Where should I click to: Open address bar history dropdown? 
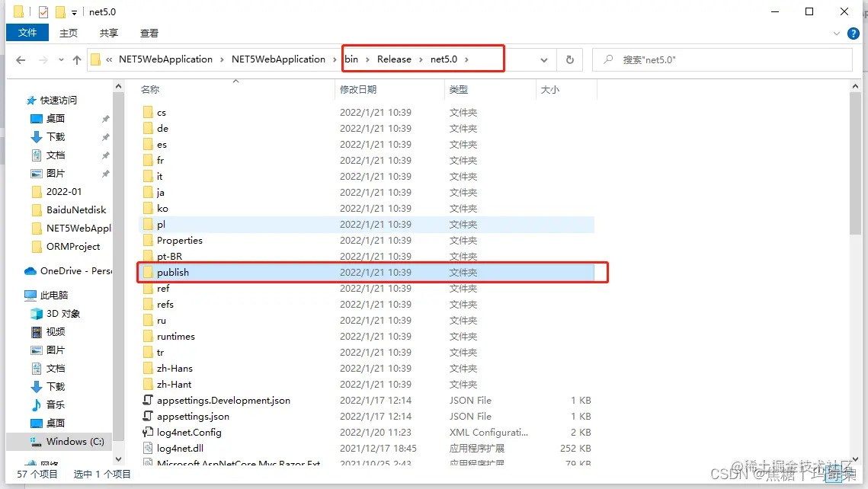pyautogui.click(x=544, y=59)
